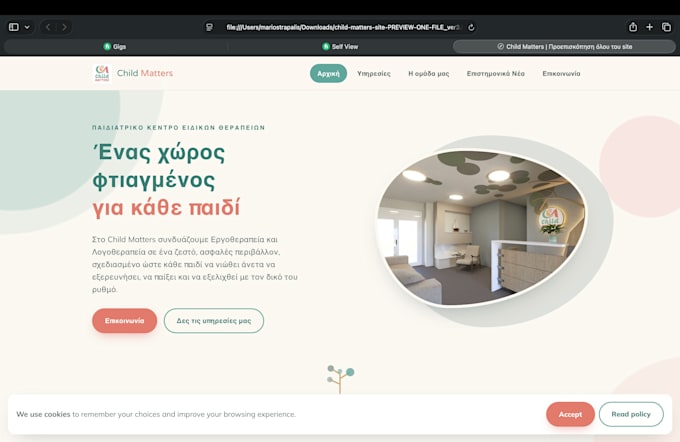The height and width of the screenshot is (442, 680).
Task: Switch to the Self View tab
Action: click(340, 46)
